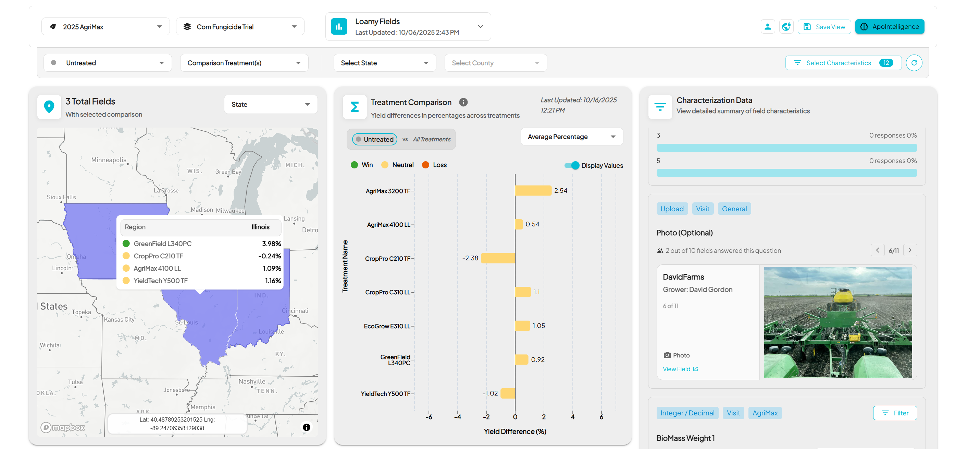The height and width of the screenshot is (449, 980).
Task: Toggle the Win legend item
Action: click(361, 165)
